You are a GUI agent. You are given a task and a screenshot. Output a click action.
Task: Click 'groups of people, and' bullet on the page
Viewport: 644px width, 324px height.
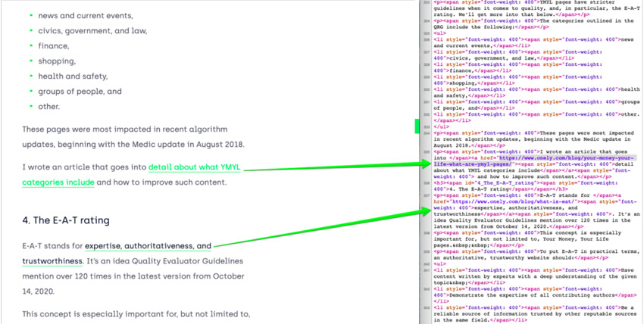point(80,92)
